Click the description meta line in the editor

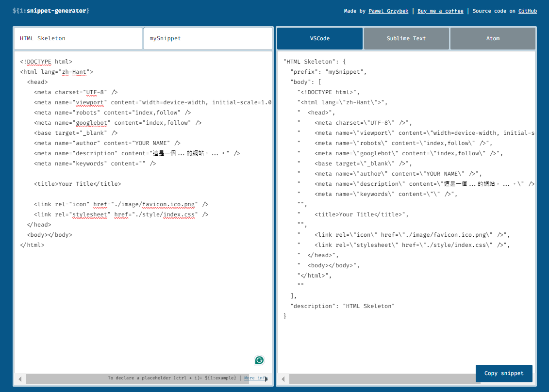pyautogui.click(x=137, y=153)
